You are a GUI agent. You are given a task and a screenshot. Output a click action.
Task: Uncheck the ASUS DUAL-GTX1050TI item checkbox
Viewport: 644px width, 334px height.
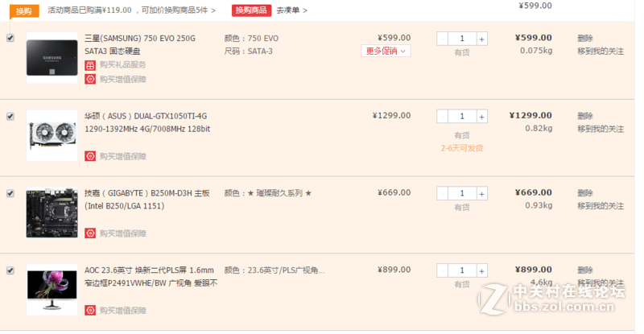tap(10, 116)
